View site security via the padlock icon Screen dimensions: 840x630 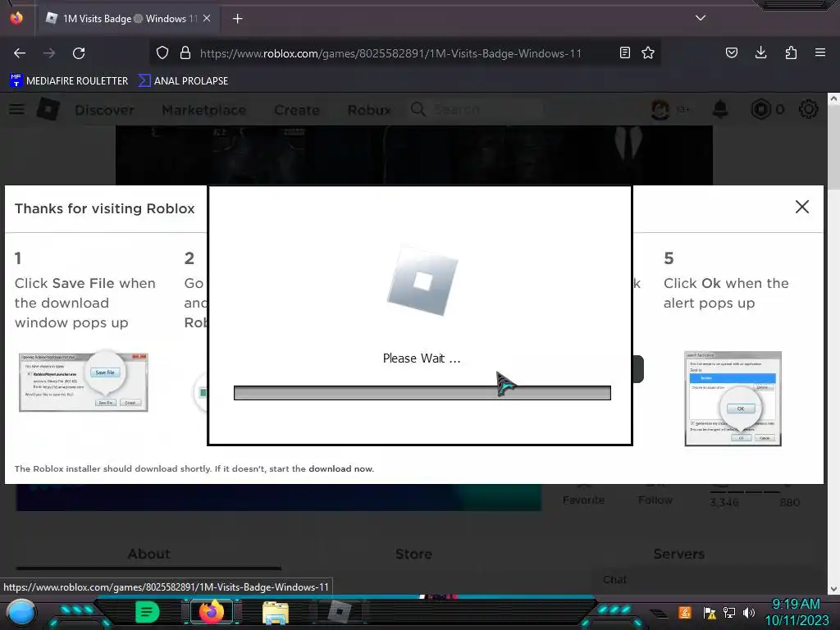click(x=185, y=53)
